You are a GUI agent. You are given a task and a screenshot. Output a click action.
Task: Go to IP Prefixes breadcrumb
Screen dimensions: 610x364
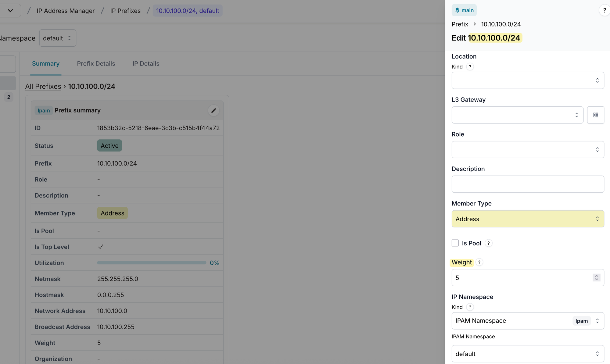[x=125, y=11]
